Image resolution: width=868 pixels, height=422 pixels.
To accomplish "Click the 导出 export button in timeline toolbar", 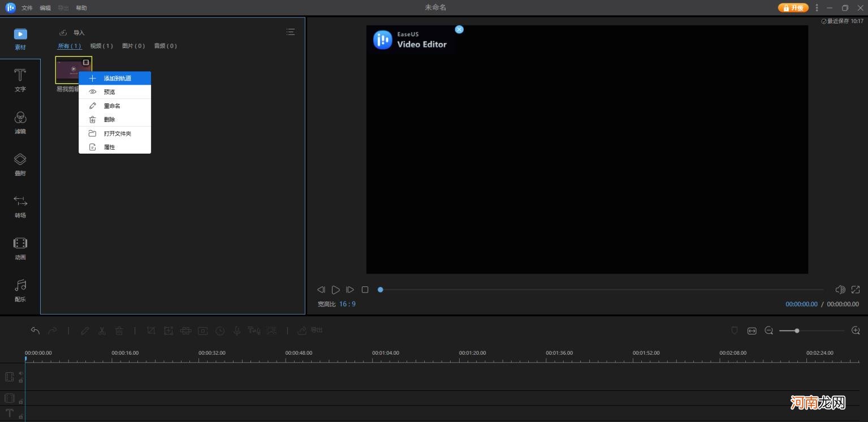I will point(310,330).
